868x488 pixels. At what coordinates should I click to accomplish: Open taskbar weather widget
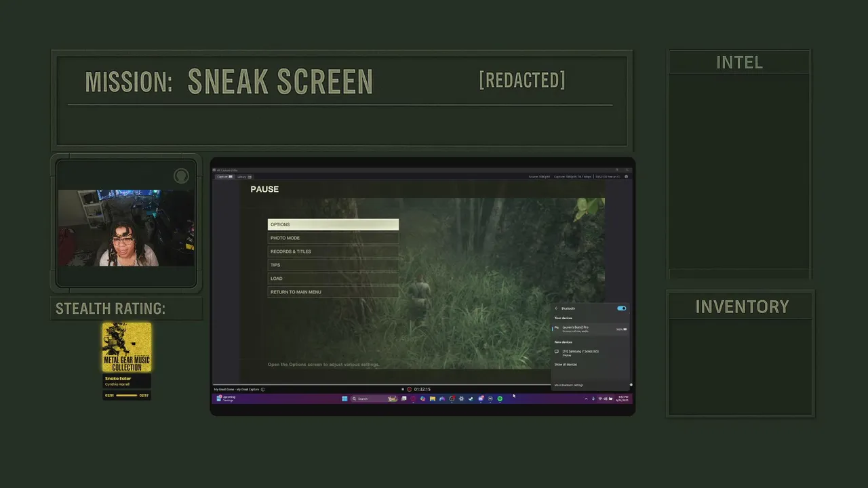pos(226,399)
